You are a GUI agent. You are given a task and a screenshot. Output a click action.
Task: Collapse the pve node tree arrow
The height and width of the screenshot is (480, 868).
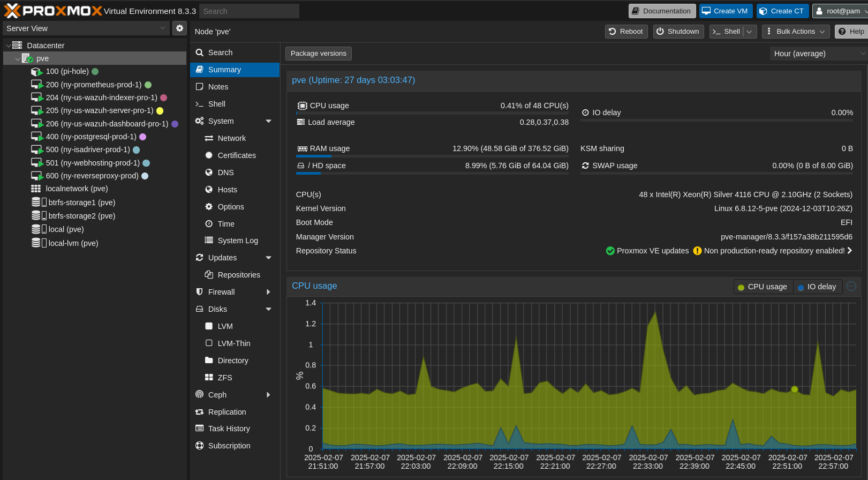[x=18, y=59]
